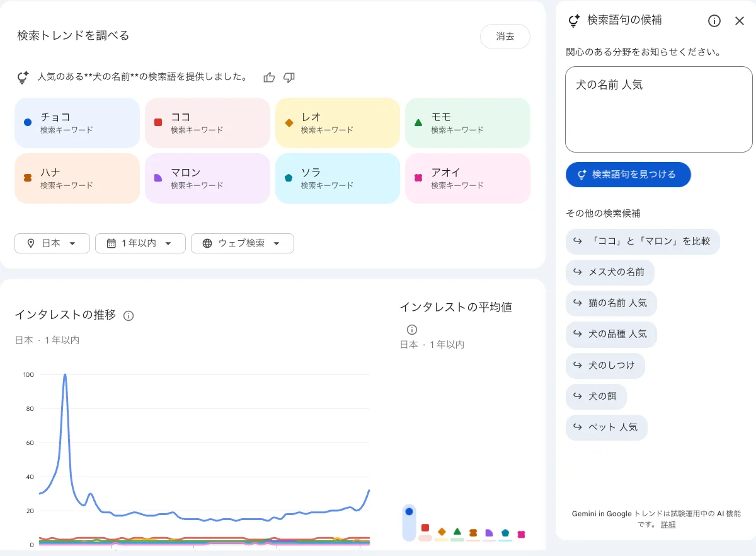Click the thumbs down feedback icon
756x556 pixels.
point(289,77)
